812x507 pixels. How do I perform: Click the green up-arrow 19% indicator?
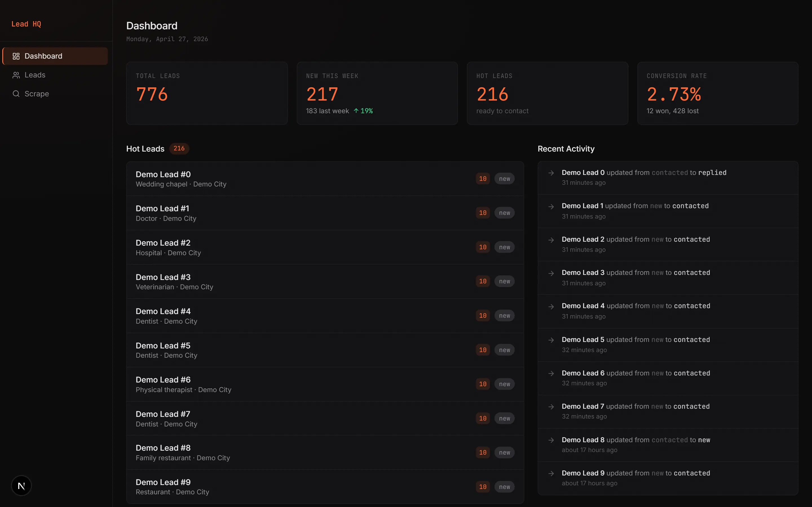363,111
